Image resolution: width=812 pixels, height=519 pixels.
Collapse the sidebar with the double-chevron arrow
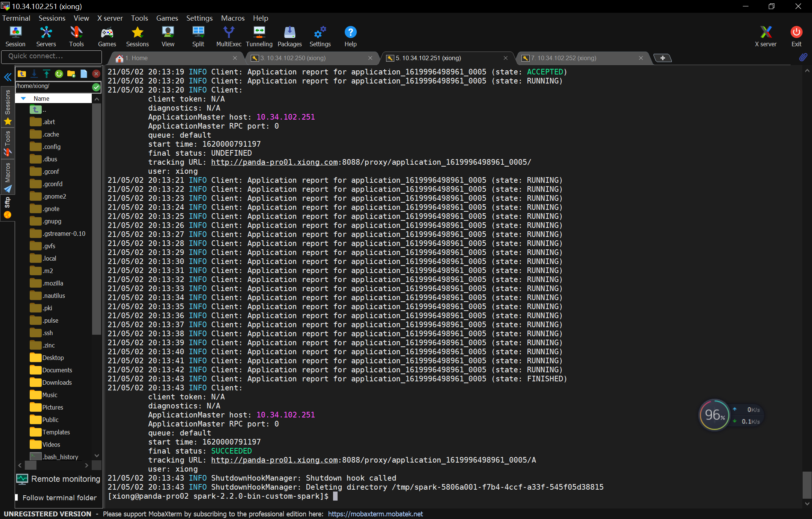click(x=8, y=77)
